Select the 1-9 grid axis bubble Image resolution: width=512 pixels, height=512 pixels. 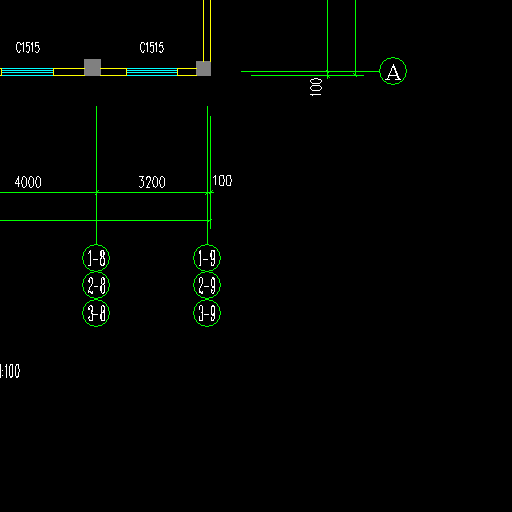207,258
